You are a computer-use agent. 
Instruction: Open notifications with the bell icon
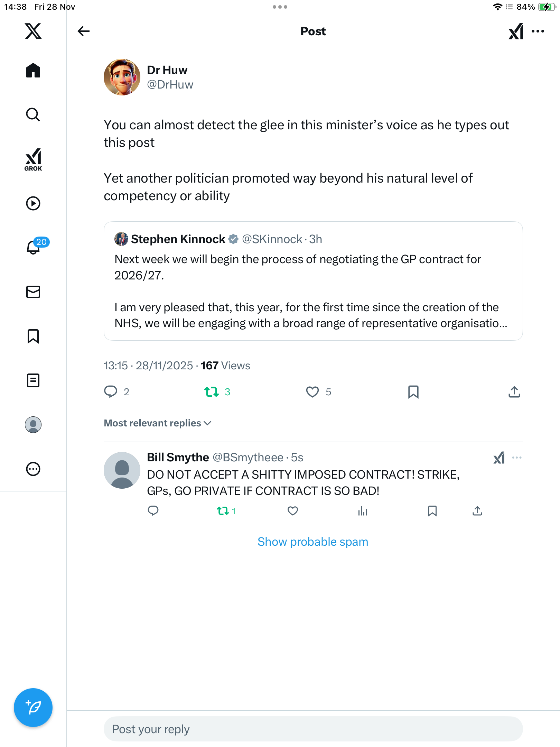tap(33, 247)
